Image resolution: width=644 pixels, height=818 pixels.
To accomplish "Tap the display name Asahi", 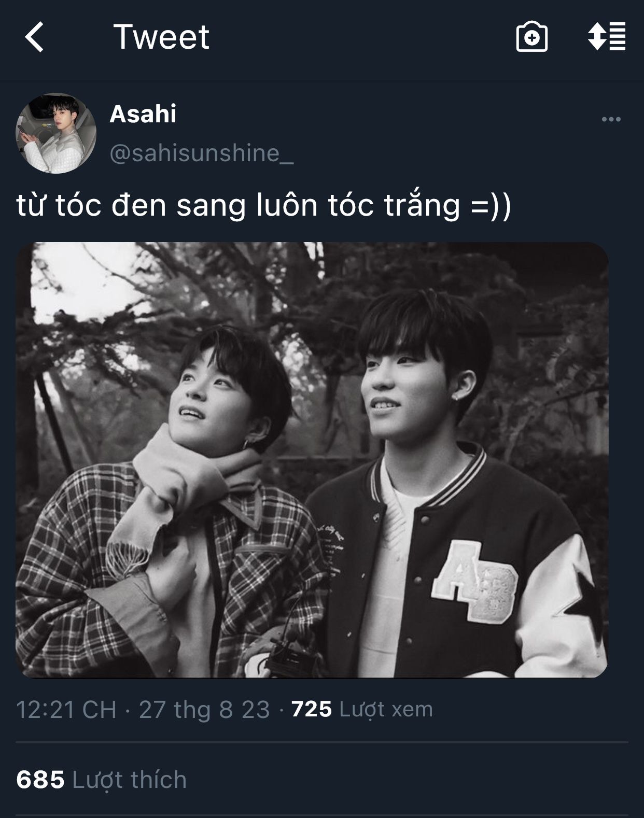I will 143,114.
